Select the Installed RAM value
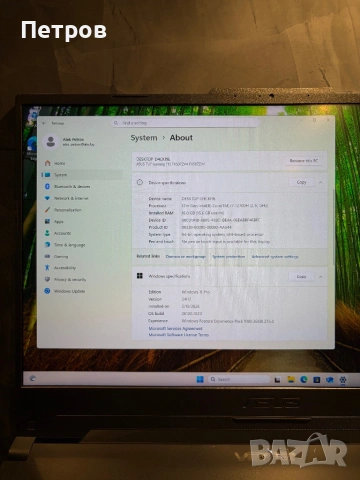The height and width of the screenshot is (480, 360). 203,213
